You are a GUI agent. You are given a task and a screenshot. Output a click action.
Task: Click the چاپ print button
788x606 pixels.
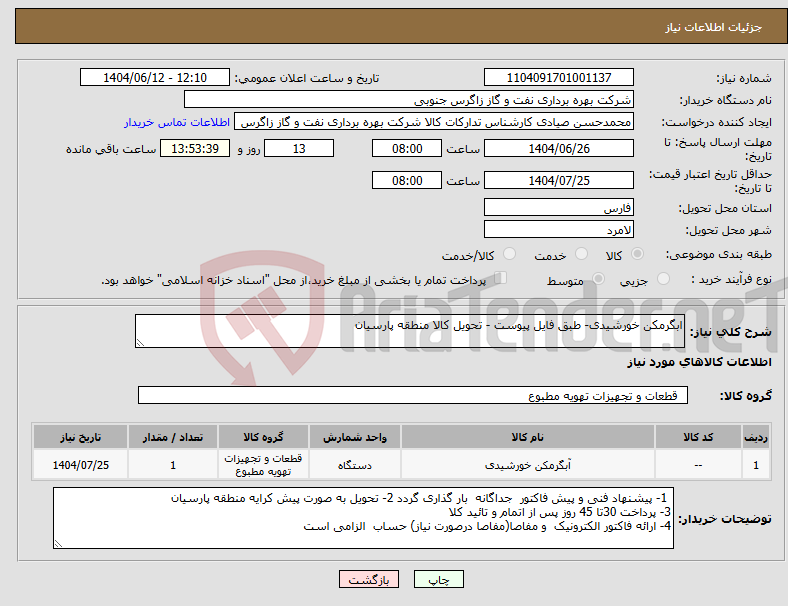click(439, 579)
